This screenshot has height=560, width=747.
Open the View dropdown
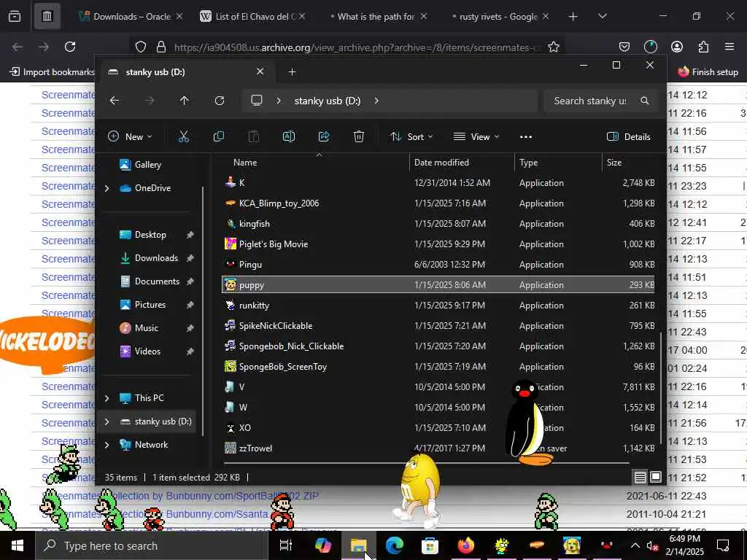pos(476,137)
